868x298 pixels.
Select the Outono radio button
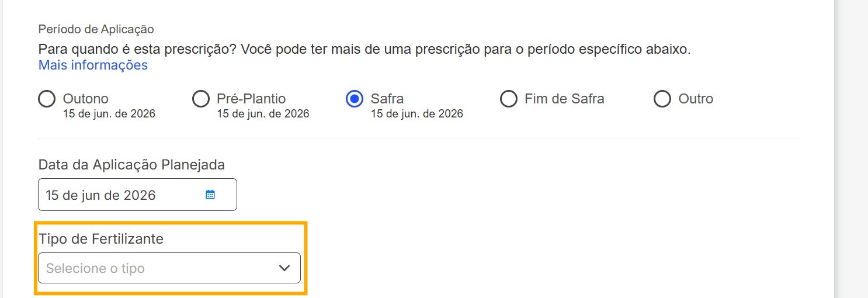(47, 99)
